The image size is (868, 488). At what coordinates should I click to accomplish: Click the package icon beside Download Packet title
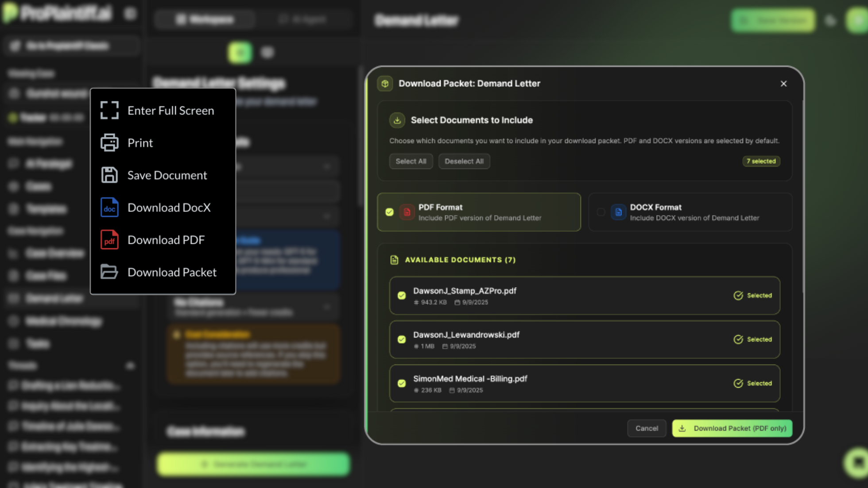(x=385, y=84)
